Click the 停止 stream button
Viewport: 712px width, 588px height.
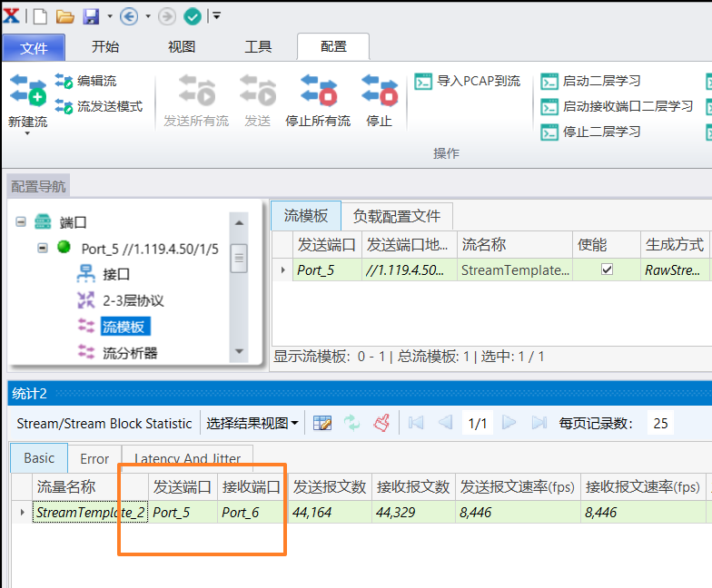(380, 102)
